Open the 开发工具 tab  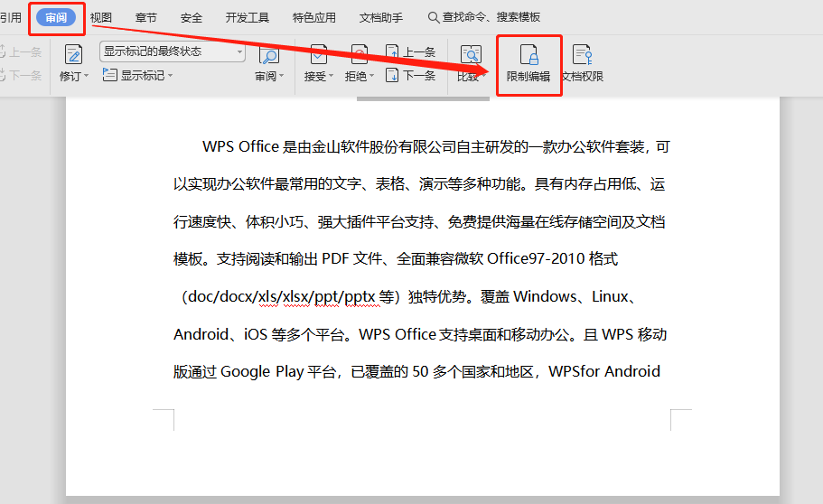pos(248,17)
